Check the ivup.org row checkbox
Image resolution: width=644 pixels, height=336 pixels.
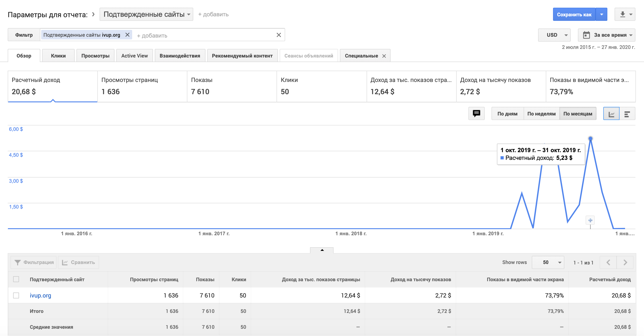tap(16, 295)
